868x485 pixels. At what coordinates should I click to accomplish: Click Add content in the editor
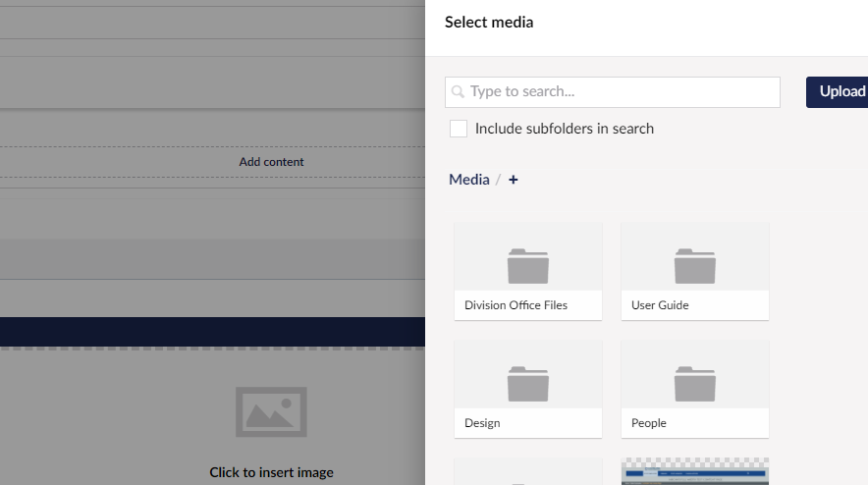point(271,162)
